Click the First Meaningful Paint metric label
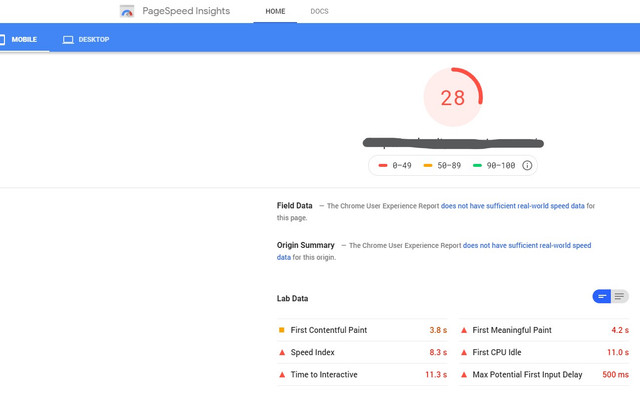Screen dimensions: 640x395 pyautogui.click(x=512, y=330)
